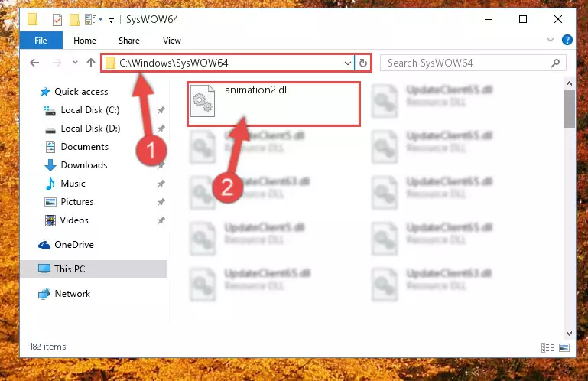
Task: Open Local Disk (D:) in sidebar
Action: tap(90, 129)
